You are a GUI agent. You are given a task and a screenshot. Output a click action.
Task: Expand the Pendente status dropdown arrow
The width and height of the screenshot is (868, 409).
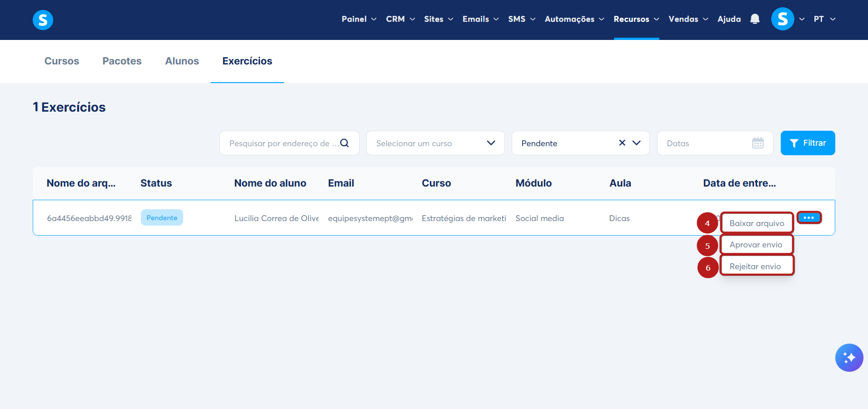point(637,143)
